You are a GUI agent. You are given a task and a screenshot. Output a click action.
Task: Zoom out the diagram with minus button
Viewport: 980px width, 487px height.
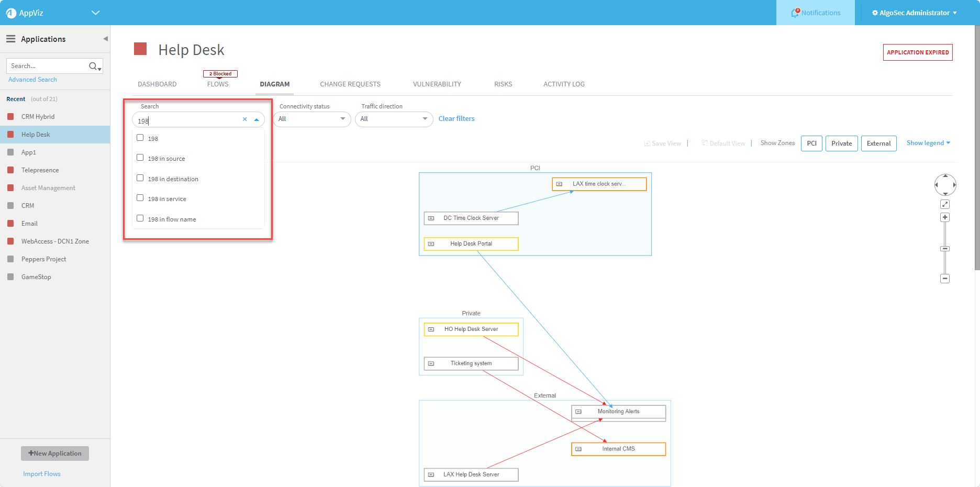[x=945, y=279]
